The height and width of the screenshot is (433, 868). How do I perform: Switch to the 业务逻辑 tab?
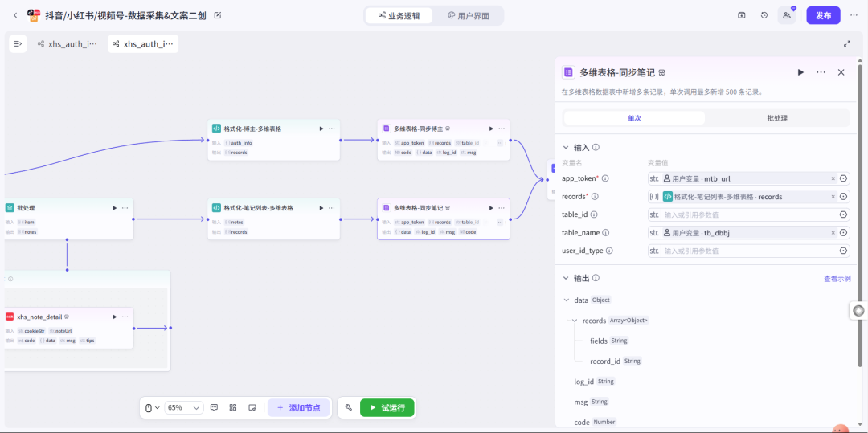(399, 16)
